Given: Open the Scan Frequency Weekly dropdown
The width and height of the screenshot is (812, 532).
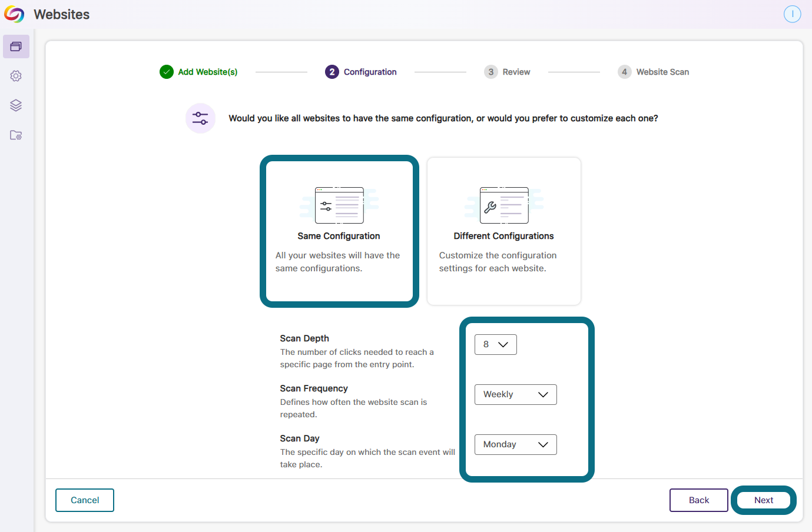Looking at the screenshot, I should (515, 395).
